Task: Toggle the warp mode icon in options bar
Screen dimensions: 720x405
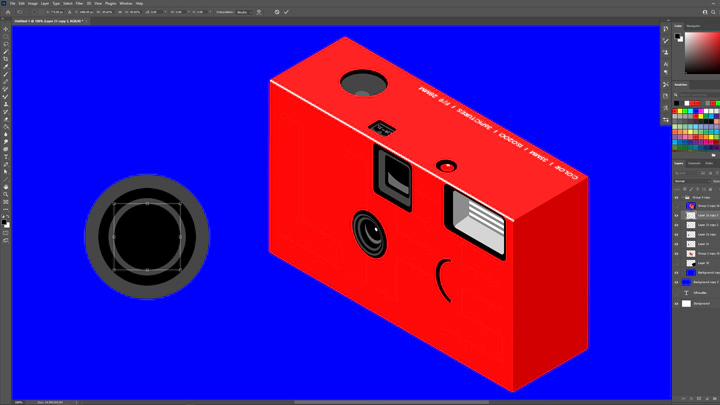Action: pyautogui.click(x=259, y=12)
